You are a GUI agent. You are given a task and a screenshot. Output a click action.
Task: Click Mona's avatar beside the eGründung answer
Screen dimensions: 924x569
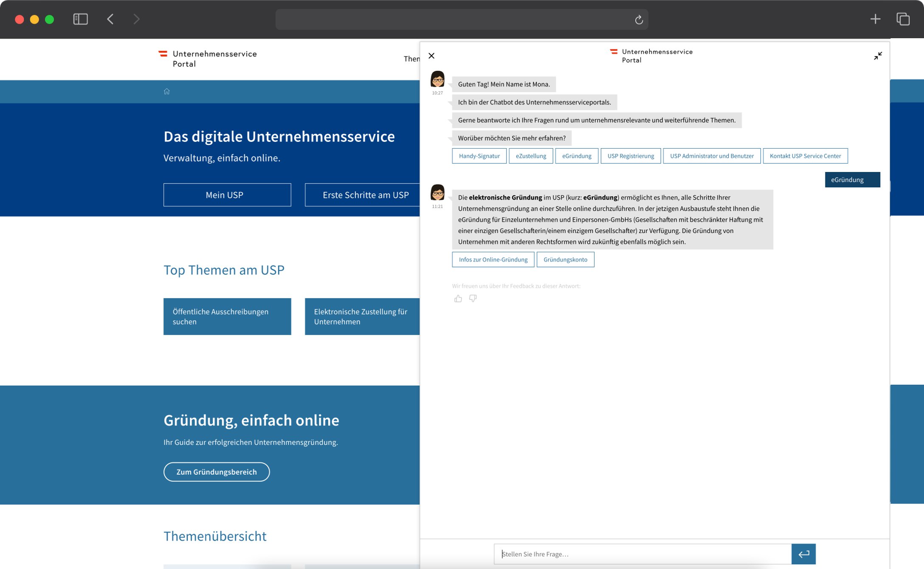pos(437,192)
